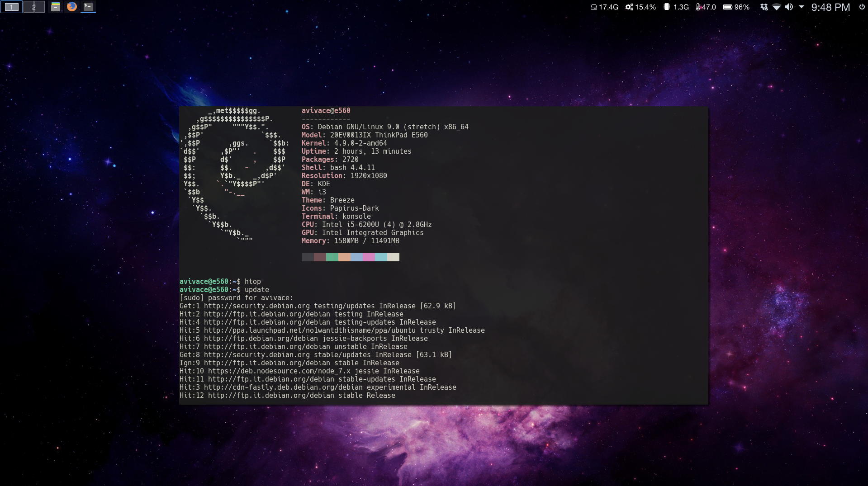Click the 'avivace@e560' neofetch title
Viewport: 868px width, 486px height.
[x=326, y=111]
